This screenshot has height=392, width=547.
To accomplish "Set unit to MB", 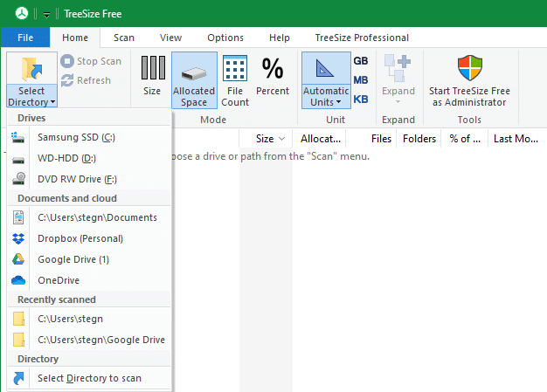I will (361, 79).
